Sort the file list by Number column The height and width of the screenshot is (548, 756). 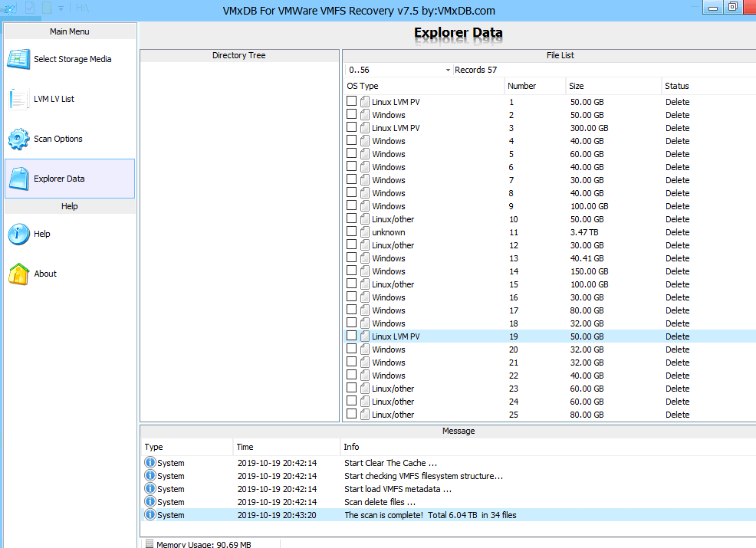point(534,86)
